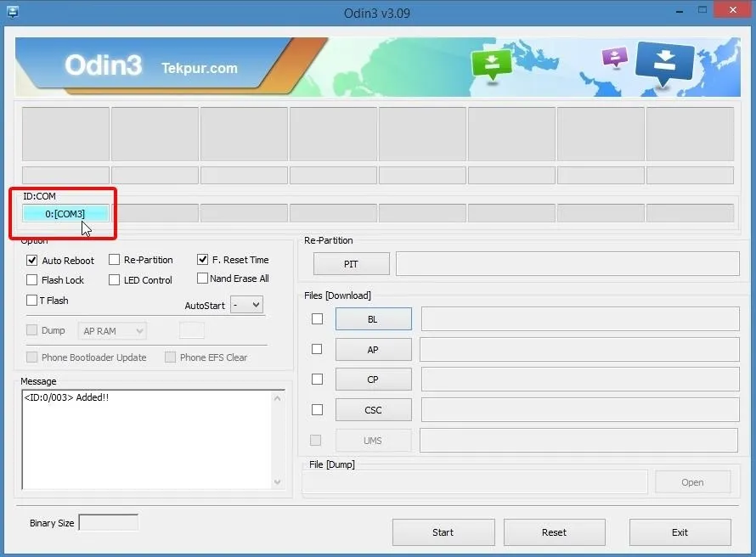The height and width of the screenshot is (557, 756).
Task: Close the Odin3 window
Action: click(x=733, y=9)
